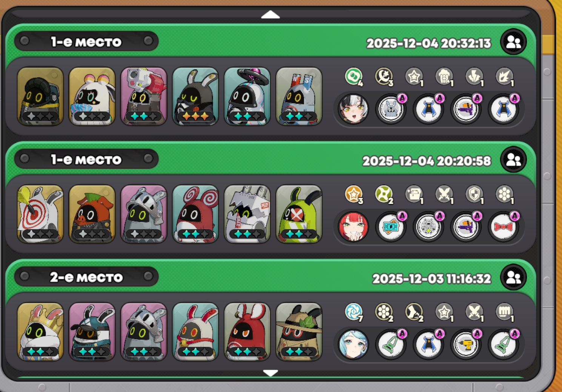The height and width of the screenshot is (392, 562).
Task: Click the red bow tie item icon
Action: tap(503, 227)
